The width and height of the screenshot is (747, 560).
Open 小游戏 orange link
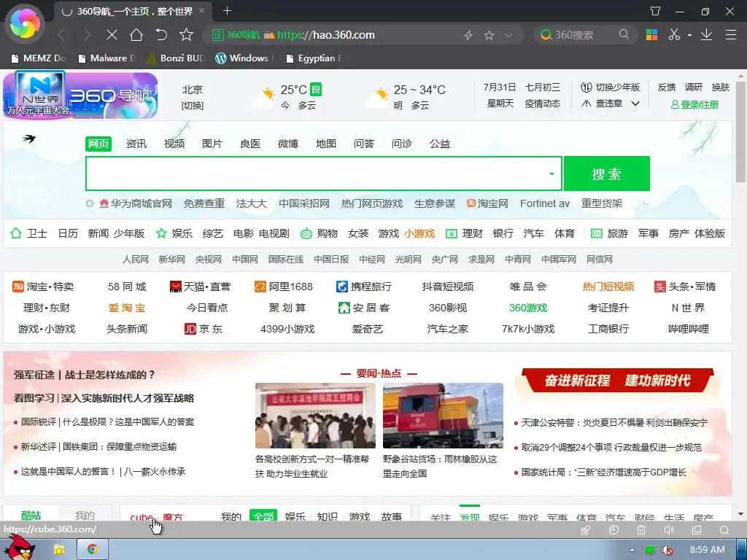tap(419, 233)
